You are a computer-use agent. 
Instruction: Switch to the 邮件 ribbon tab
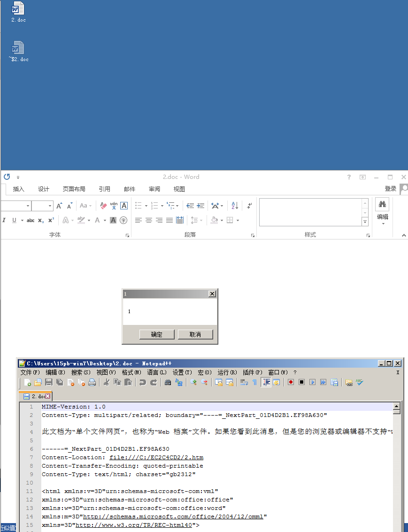[x=130, y=189]
